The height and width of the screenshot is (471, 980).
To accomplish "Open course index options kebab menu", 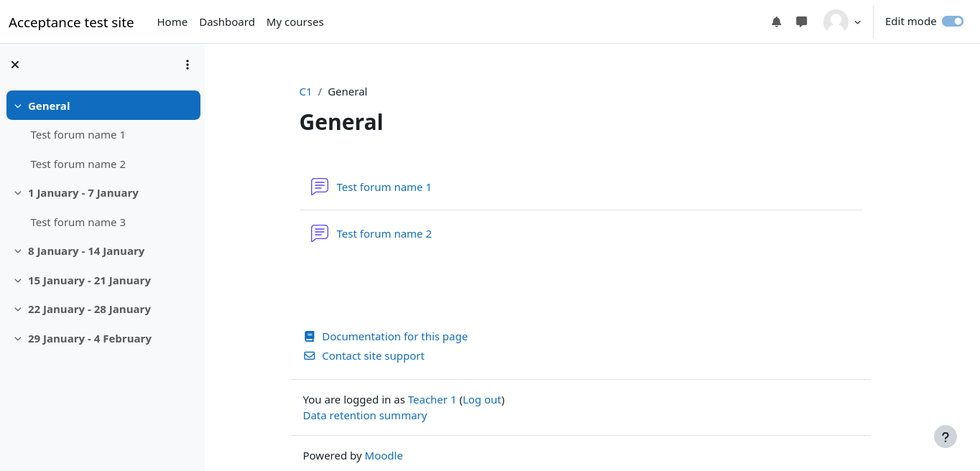I will (188, 65).
